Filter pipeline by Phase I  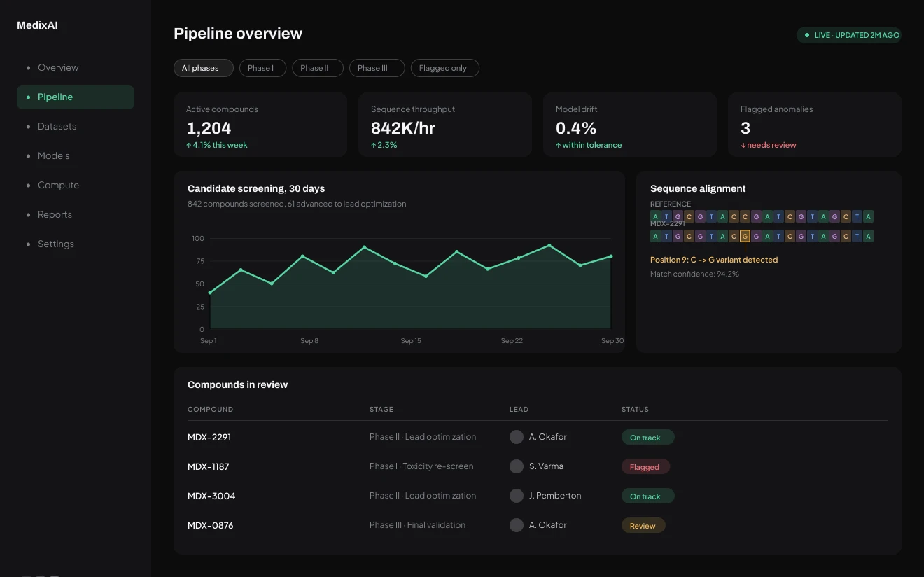262,68
